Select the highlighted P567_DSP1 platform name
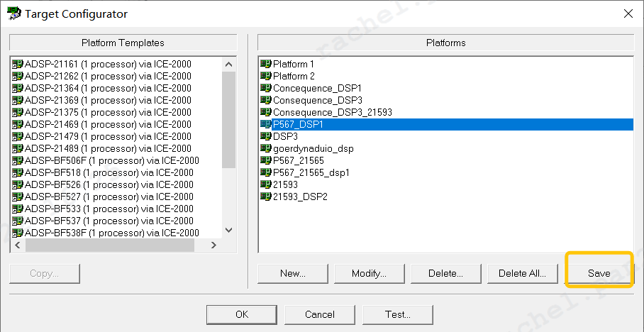This screenshot has width=644, height=332. (x=298, y=124)
